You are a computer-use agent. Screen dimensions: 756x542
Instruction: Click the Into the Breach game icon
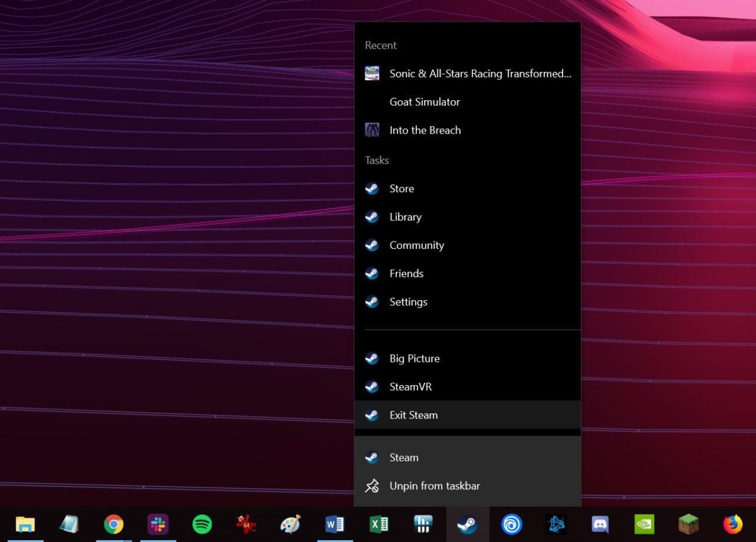tap(372, 130)
